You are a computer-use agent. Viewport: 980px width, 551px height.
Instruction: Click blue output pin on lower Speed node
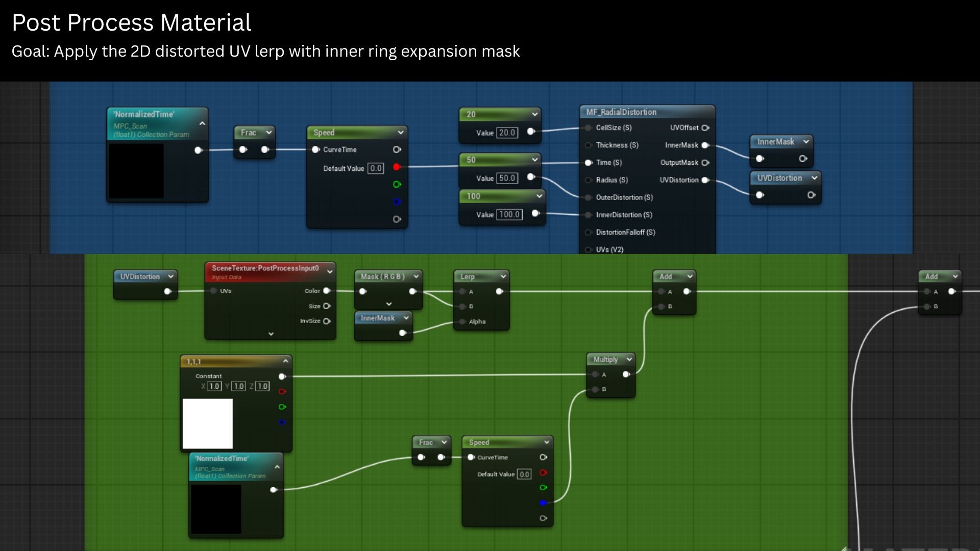point(543,503)
